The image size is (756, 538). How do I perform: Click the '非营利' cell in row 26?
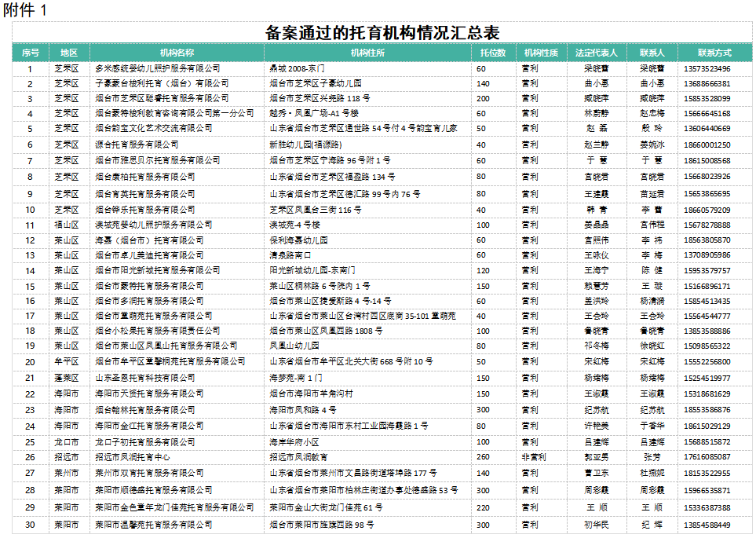(534, 457)
